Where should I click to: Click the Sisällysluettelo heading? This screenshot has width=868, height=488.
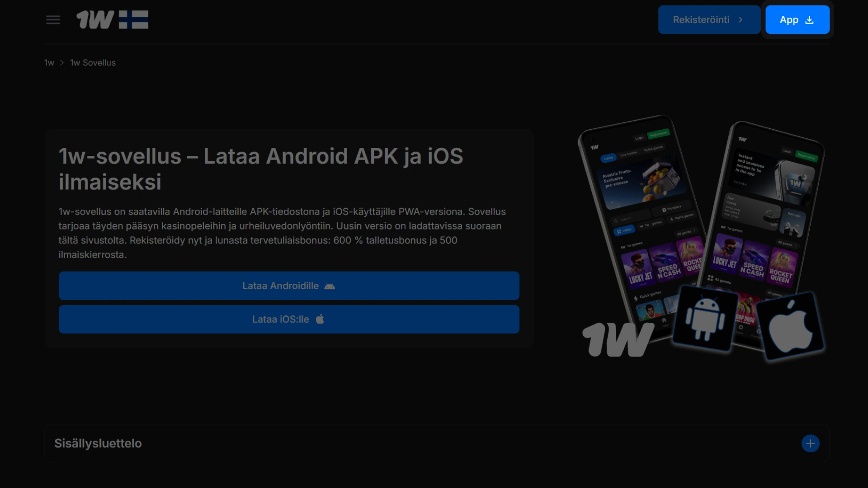tap(98, 443)
